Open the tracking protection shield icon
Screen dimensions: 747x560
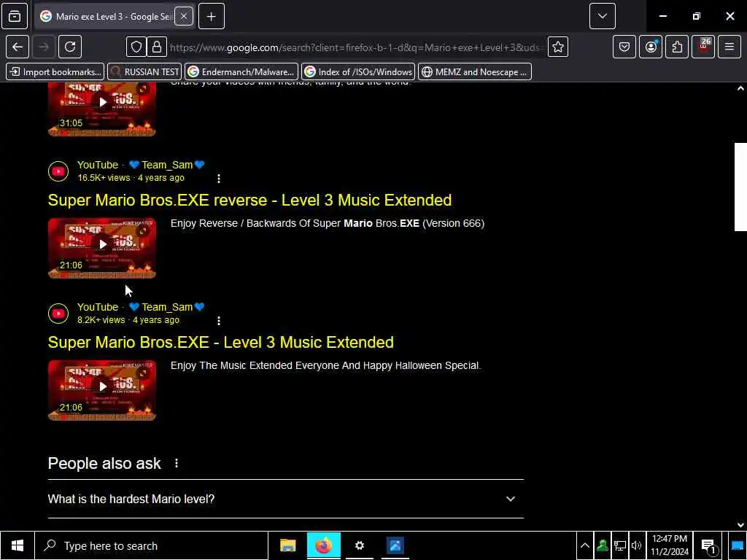(x=136, y=47)
